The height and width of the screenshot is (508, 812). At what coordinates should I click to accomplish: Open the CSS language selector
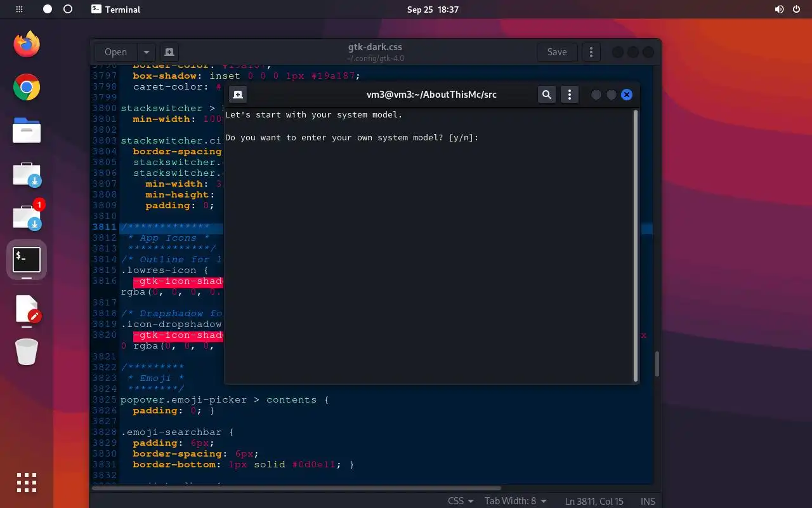point(461,501)
